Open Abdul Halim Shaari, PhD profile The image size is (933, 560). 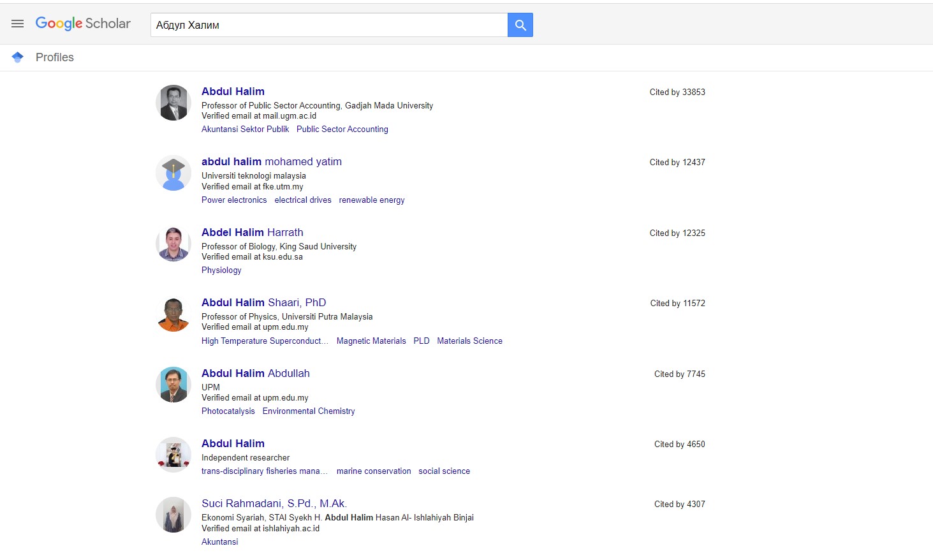[x=263, y=302]
